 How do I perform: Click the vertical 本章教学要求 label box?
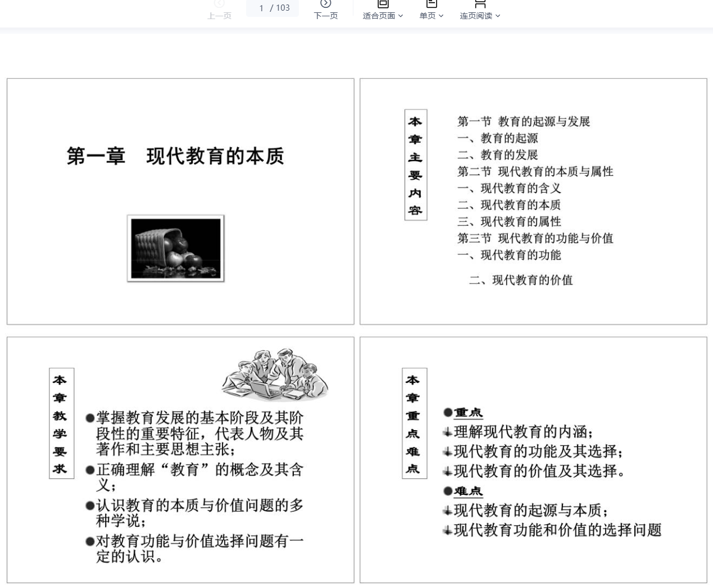61,423
